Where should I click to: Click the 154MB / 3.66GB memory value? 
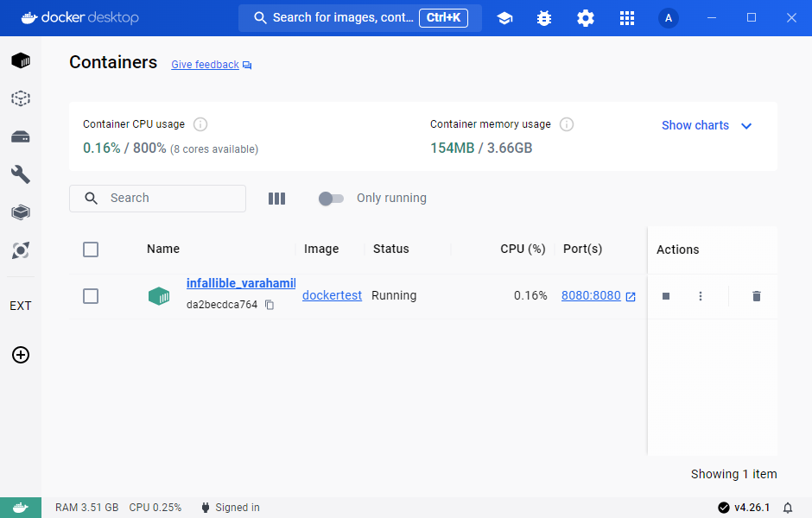click(481, 148)
